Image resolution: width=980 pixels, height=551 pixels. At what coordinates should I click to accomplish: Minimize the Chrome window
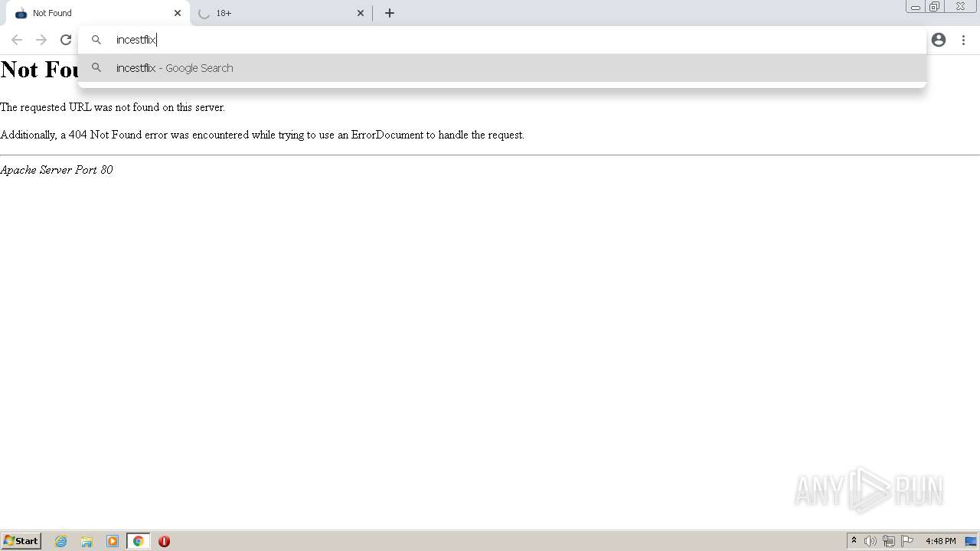(916, 7)
